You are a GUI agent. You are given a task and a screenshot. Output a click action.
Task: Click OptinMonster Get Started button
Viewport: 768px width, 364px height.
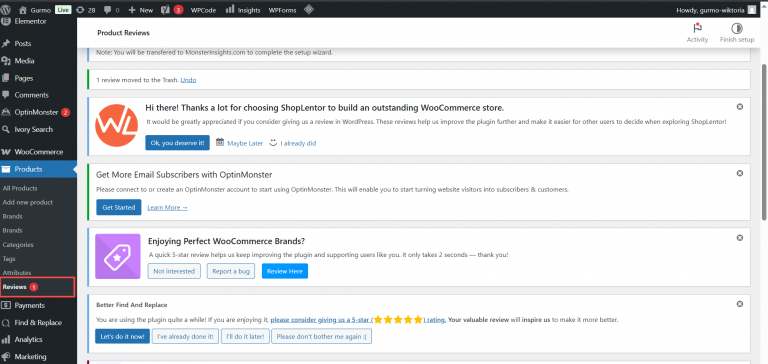point(119,207)
